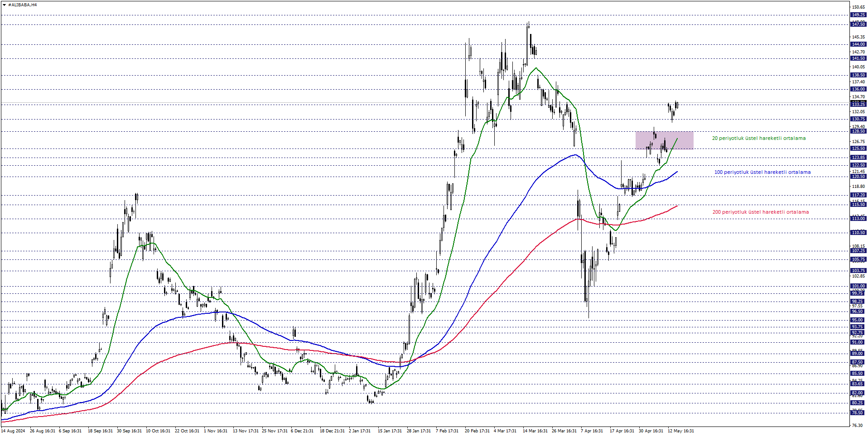The image size is (868, 436).
Task: Click the blue '100 periyotluk üstel hareketli ortalama' label
Action: 762,172
